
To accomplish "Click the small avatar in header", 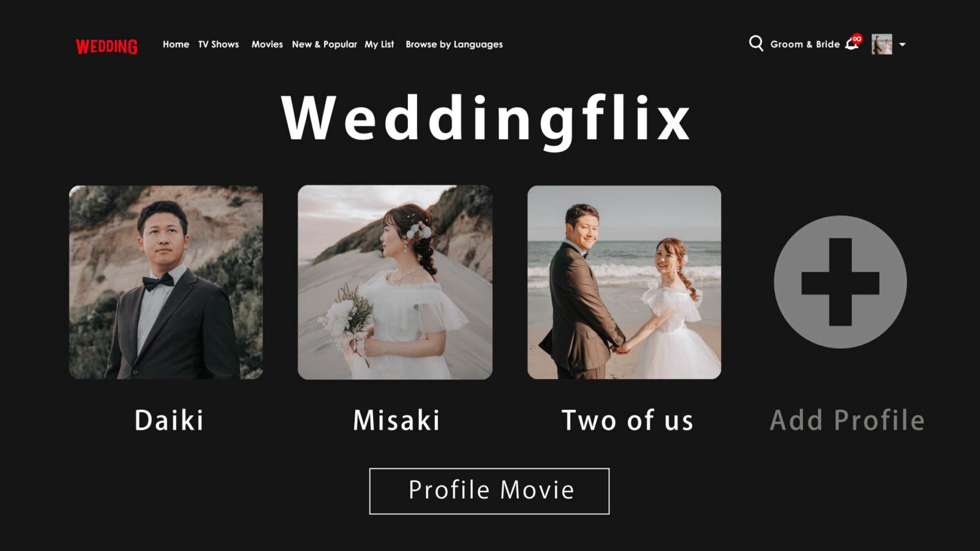I will 881,44.
